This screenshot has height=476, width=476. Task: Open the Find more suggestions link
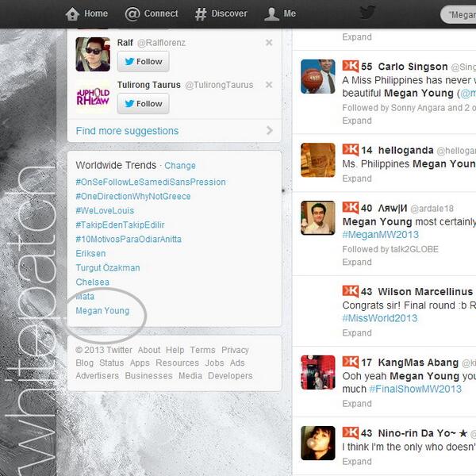127,131
